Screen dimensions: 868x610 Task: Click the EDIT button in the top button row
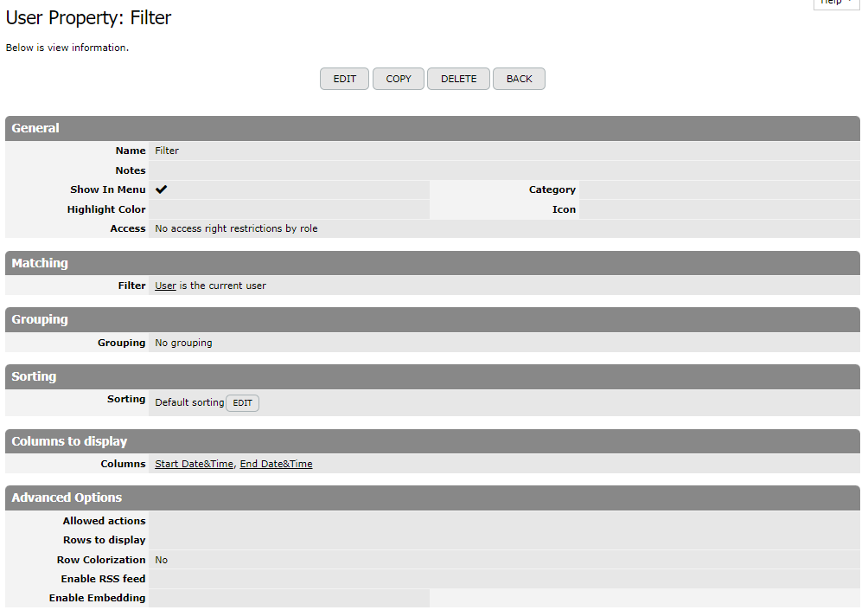[x=344, y=79]
